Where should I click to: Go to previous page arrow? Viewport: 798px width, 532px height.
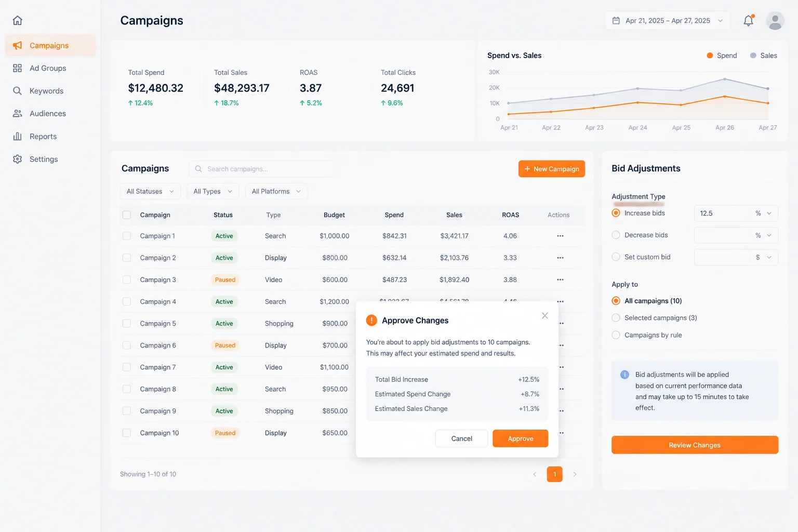click(535, 474)
